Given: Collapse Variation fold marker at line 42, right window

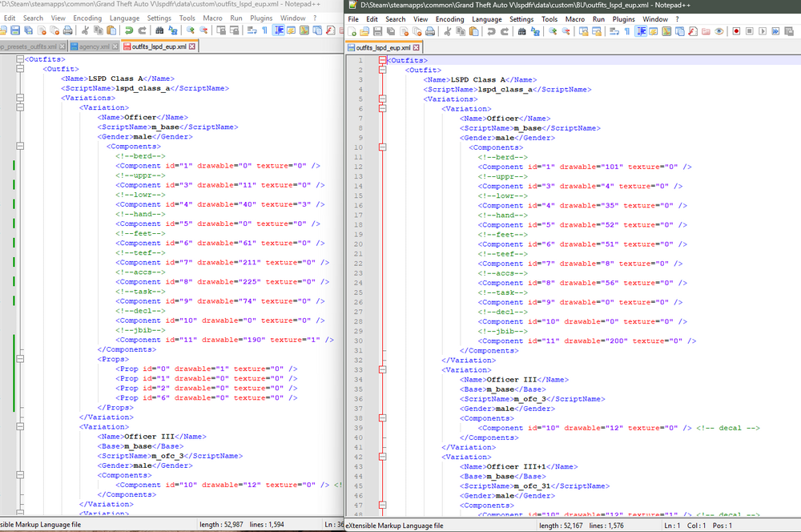Looking at the screenshot, I should click(382, 457).
